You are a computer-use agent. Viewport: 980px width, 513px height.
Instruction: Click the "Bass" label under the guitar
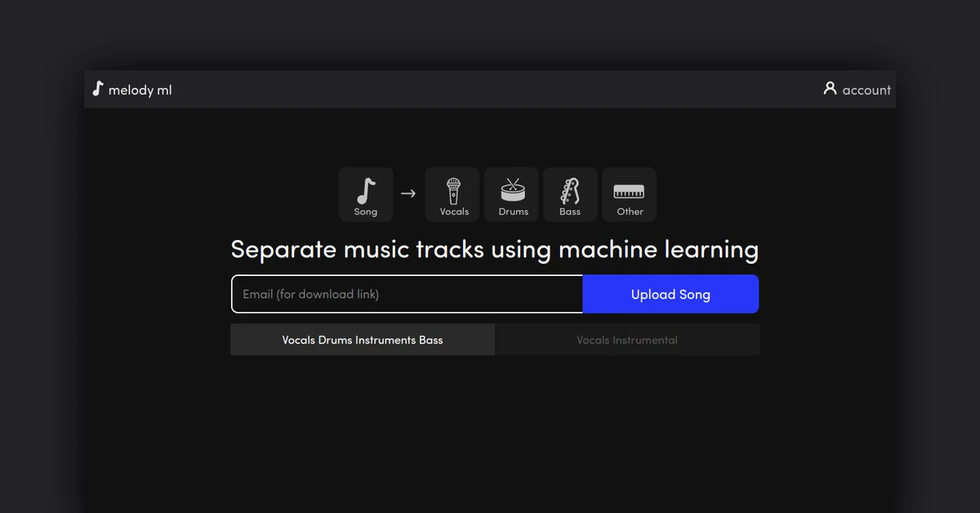point(570,212)
